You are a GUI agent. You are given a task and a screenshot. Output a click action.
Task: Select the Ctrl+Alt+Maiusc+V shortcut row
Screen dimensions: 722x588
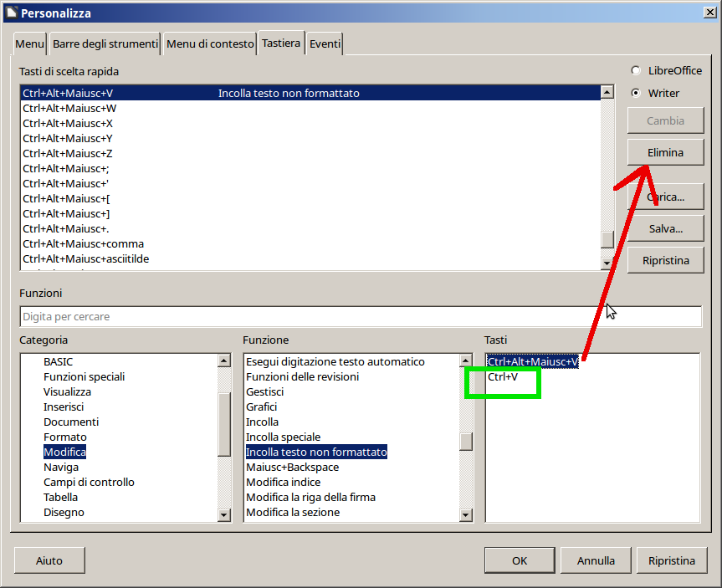311,93
